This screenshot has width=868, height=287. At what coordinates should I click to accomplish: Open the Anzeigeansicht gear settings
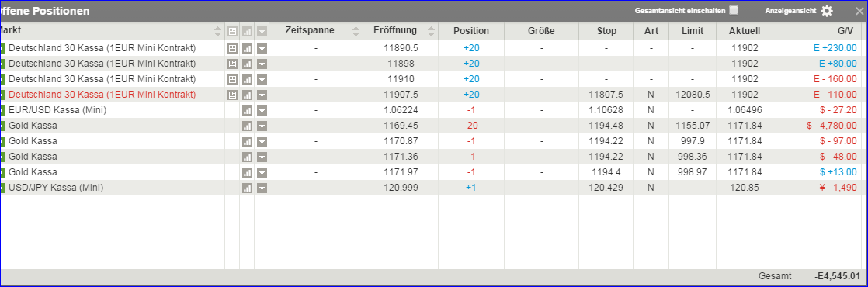[827, 11]
